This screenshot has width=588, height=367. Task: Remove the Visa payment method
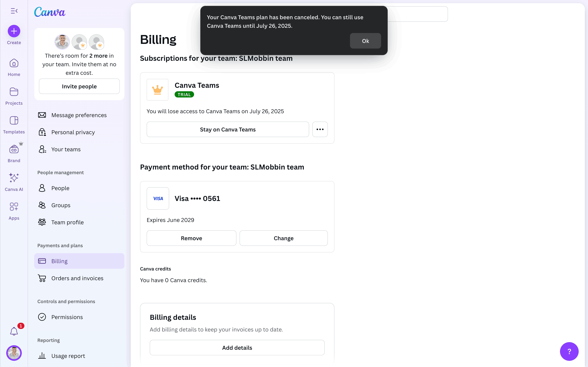191,238
